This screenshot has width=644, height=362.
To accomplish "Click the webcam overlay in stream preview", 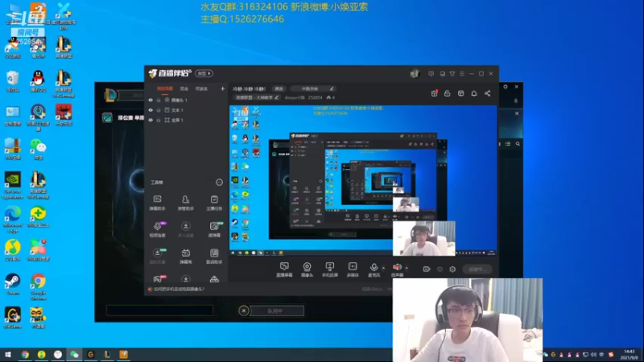I will [424, 238].
